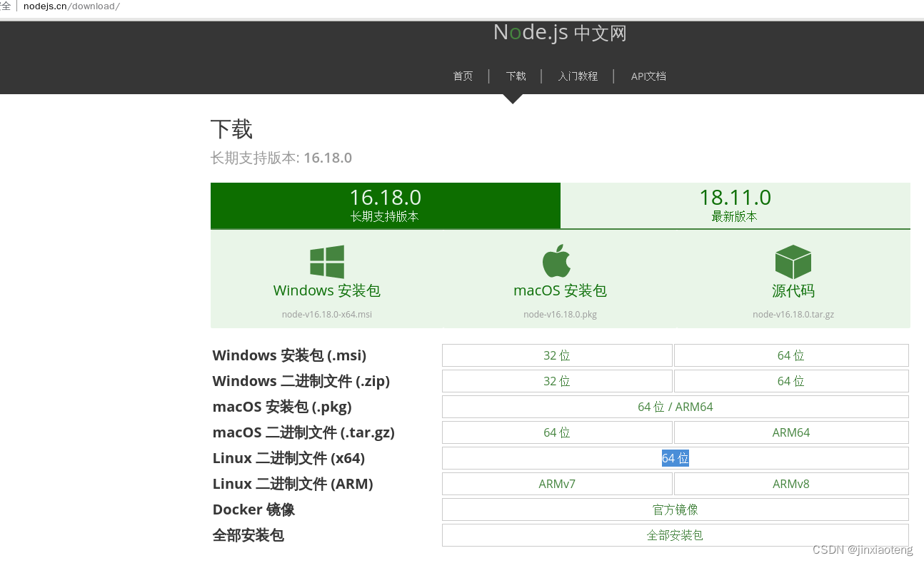
Task: Click the Windows 二进制文件 (.zip) row label
Action: coord(301,381)
